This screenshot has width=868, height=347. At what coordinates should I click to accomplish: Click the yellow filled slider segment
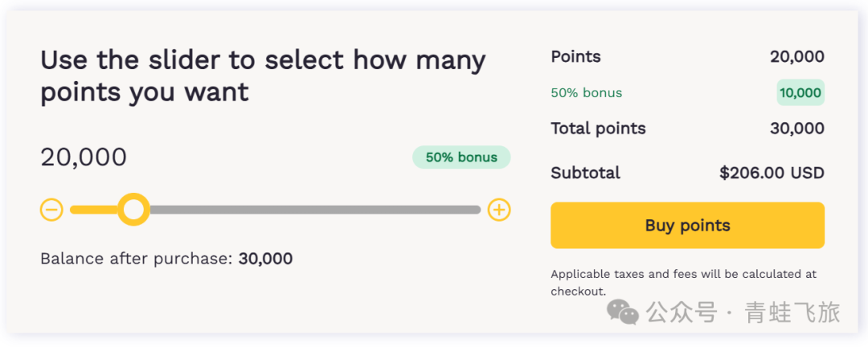[x=92, y=210]
